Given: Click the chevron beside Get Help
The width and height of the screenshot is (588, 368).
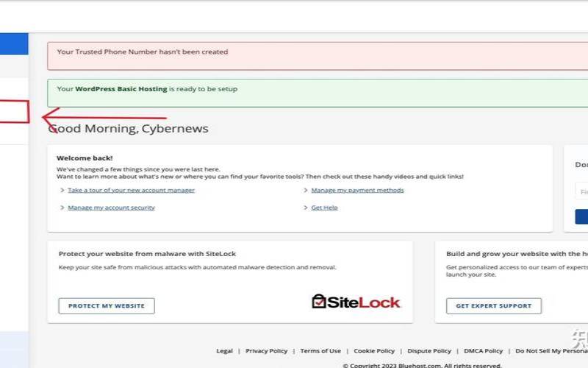Looking at the screenshot, I should (x=306, y=208).
